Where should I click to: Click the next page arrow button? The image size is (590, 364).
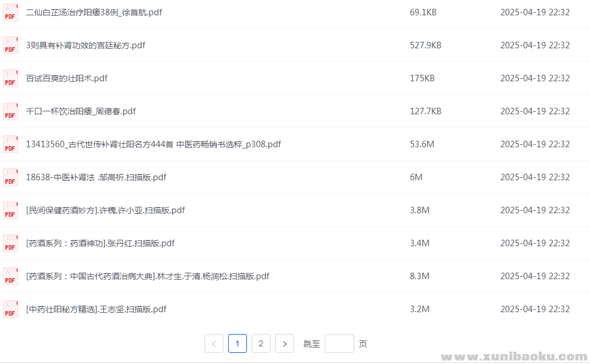(285, 343)
